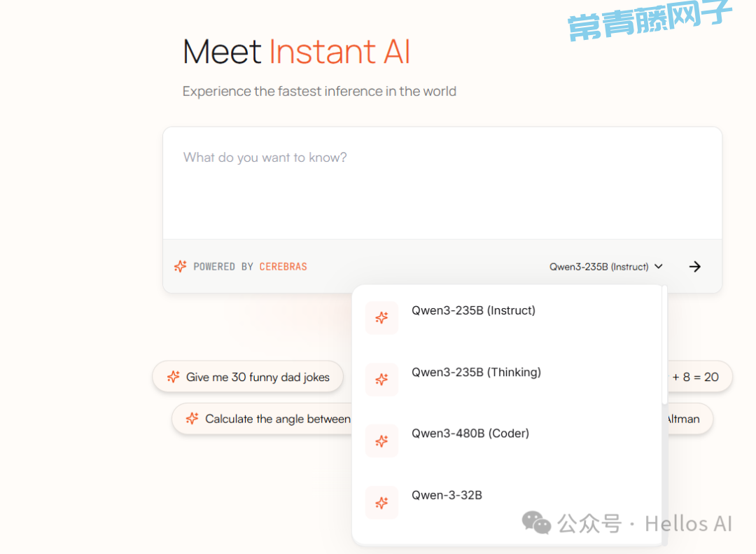756x554 pixels.
Task: Click sparkle icon beside Qwen3-235B (Thinking) option
Action: 381,380
